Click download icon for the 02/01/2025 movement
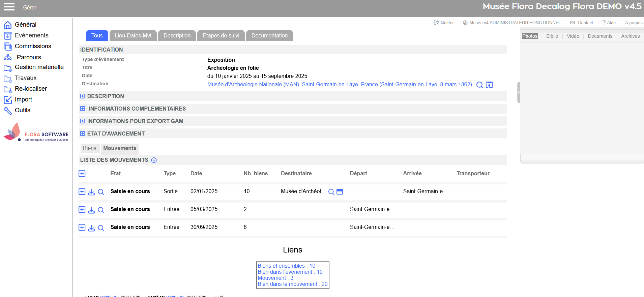The height and width of the screenshot is (297, 644). click(x=91, y=192)
